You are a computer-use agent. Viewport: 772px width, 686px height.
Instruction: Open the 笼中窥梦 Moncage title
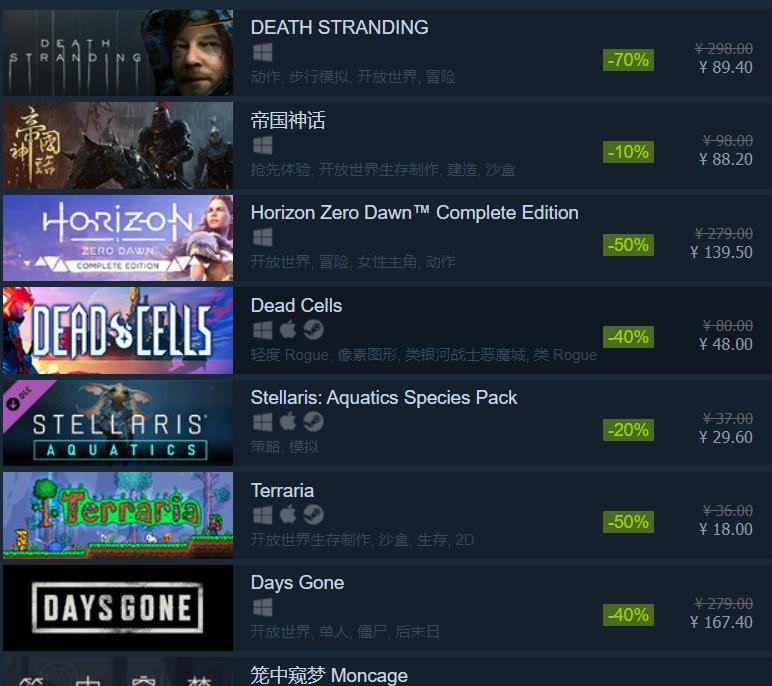329,675
